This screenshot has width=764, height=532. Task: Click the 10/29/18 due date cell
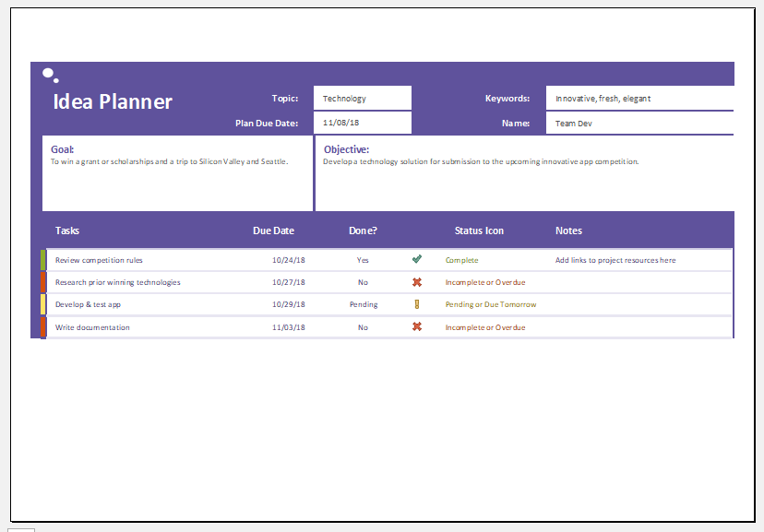point(289,304)
